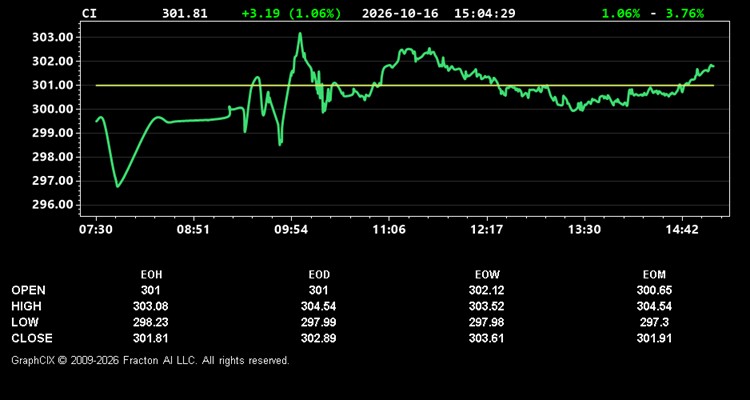Viewport: 750px width, 400px height.
Task: Click the GraphCIX copyright text
Action: tap(150, 360)
